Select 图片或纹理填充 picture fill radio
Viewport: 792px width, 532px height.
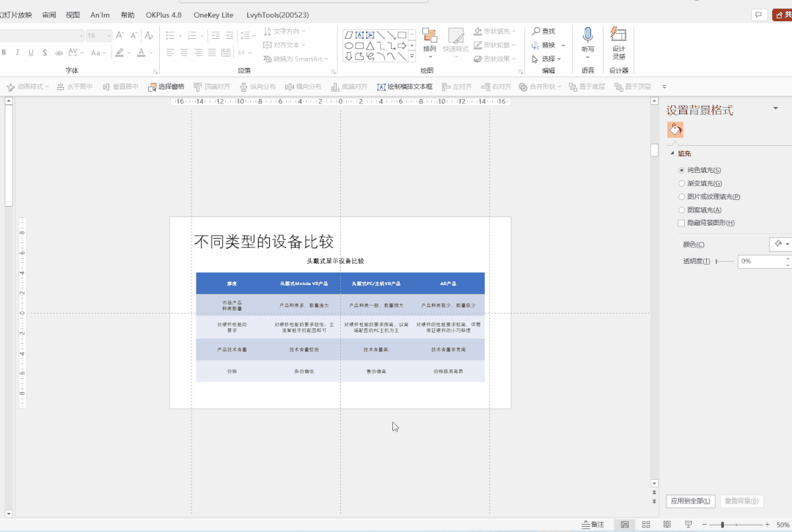(x=681, y=196)
